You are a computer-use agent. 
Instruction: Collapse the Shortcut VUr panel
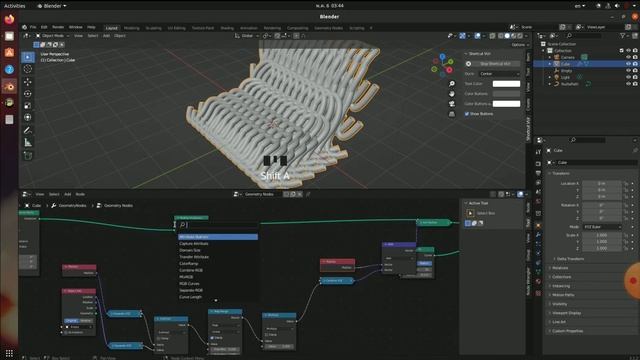466,54
